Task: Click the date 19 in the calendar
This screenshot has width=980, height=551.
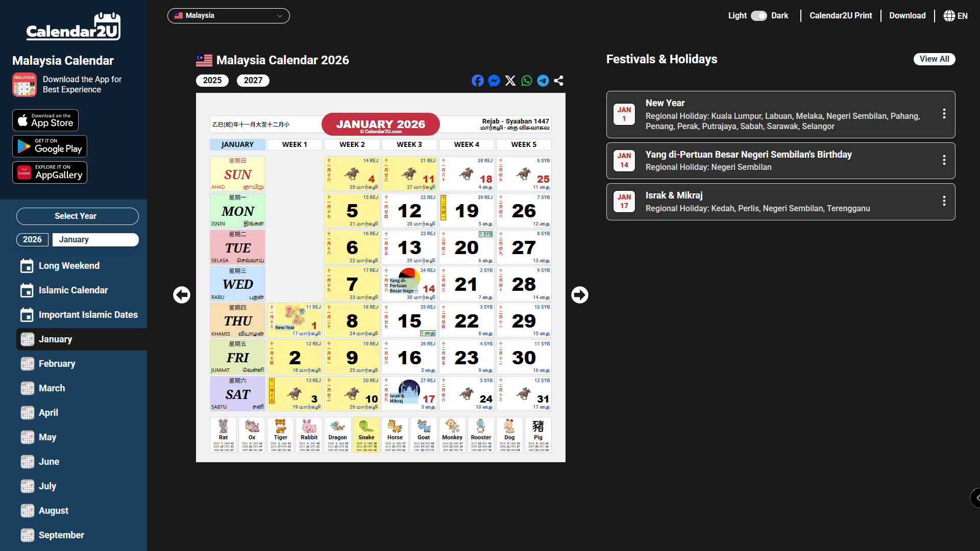Action: pyautogui.click(x=467, y=210)
